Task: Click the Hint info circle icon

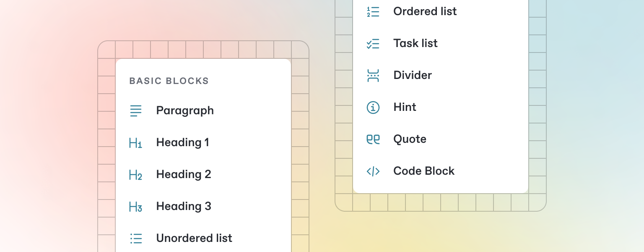Action: pyautogui.click(x=373, y=108)
